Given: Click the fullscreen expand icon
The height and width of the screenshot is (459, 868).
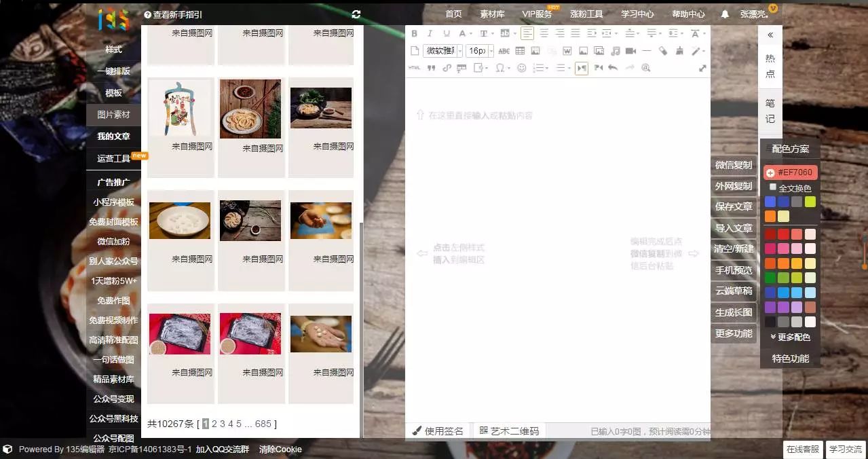Looking at the screenshot, I should click(x=702, y=67).
